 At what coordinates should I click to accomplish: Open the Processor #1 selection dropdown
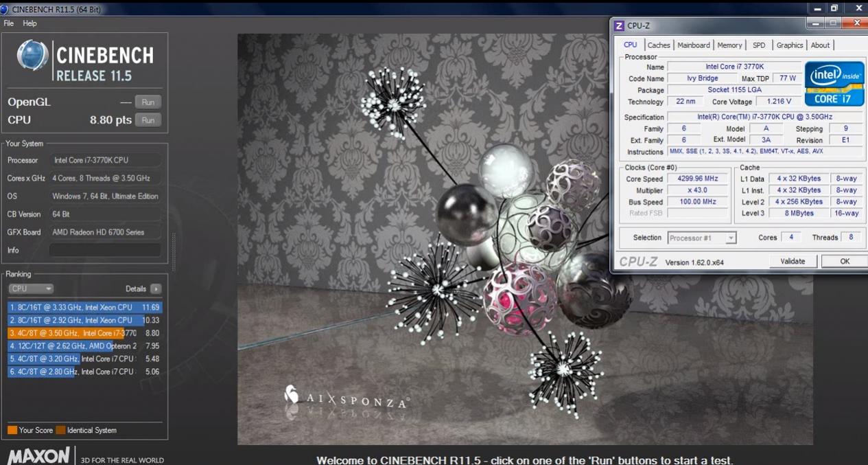701,238
